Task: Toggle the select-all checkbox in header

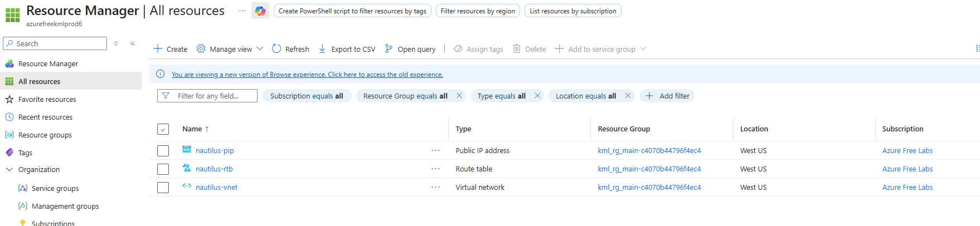Action: [163, 129]
